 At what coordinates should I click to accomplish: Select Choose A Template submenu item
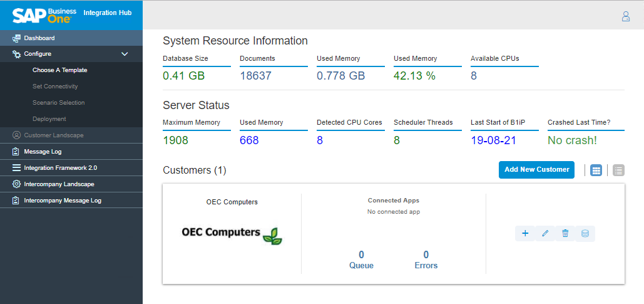[x=59, y=70]
